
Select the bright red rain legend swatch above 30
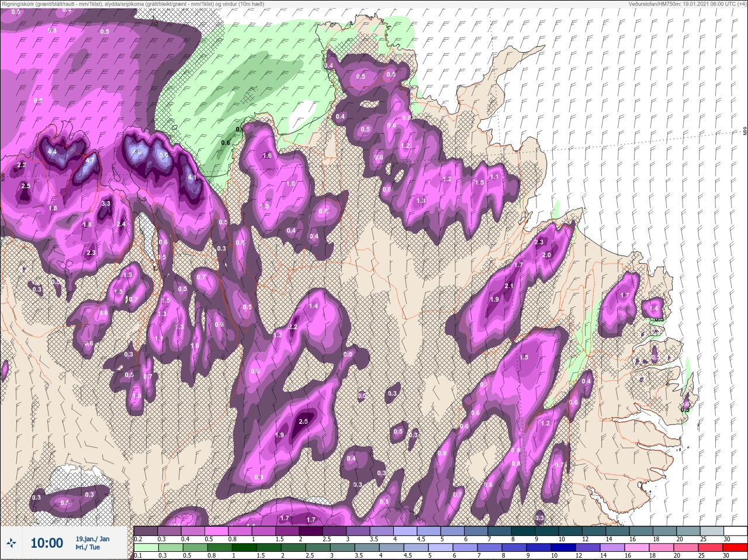[x=736, y=548]
